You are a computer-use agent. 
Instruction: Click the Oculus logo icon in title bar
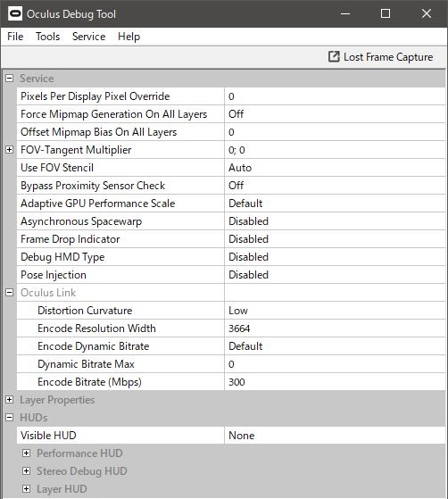[15, 13]
